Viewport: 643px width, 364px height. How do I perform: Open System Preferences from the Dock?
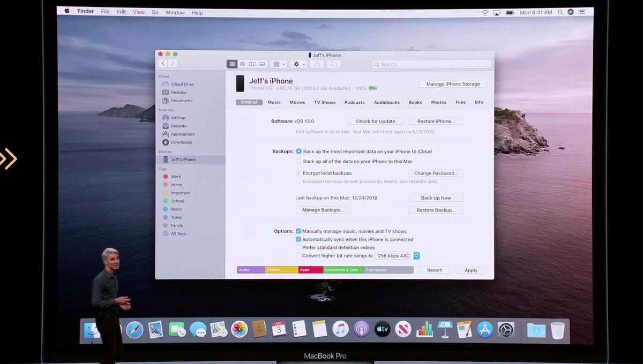coord(506,329)
